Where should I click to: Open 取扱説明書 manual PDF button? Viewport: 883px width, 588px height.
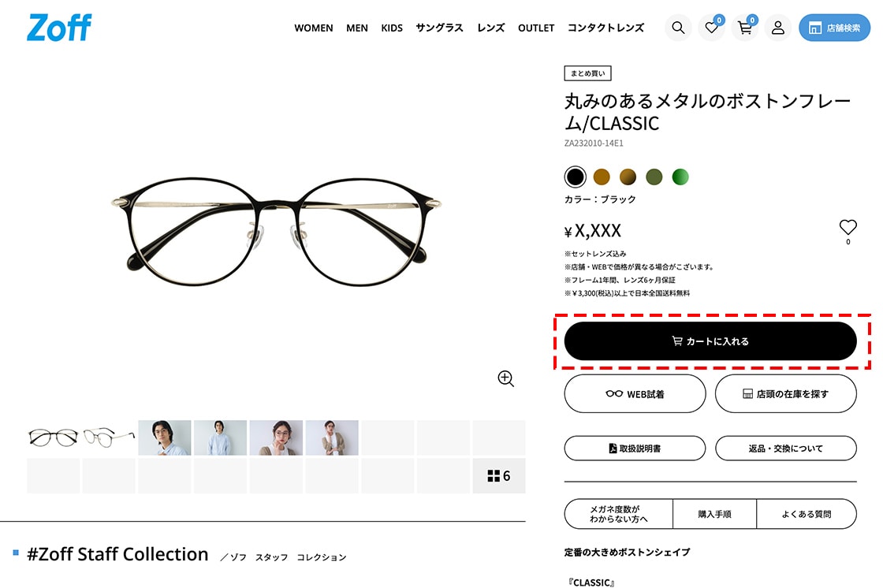pyautogui.click(x=635, y=448)
